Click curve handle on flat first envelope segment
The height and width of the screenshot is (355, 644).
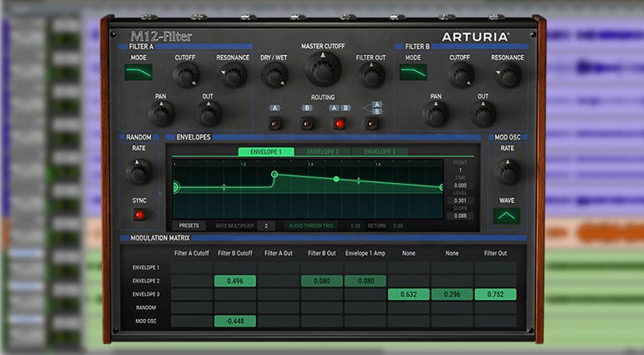click(x=224, y=187)
